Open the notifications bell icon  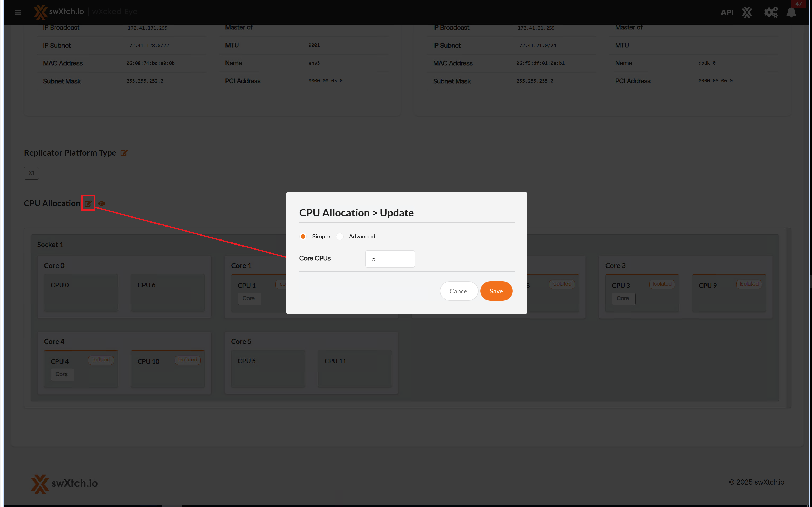click(x=791, y=12)
